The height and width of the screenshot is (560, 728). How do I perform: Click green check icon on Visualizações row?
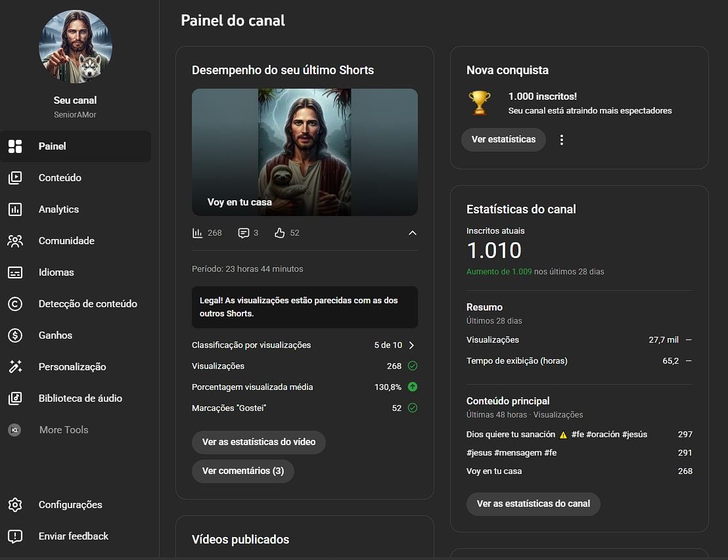point(412,366)
